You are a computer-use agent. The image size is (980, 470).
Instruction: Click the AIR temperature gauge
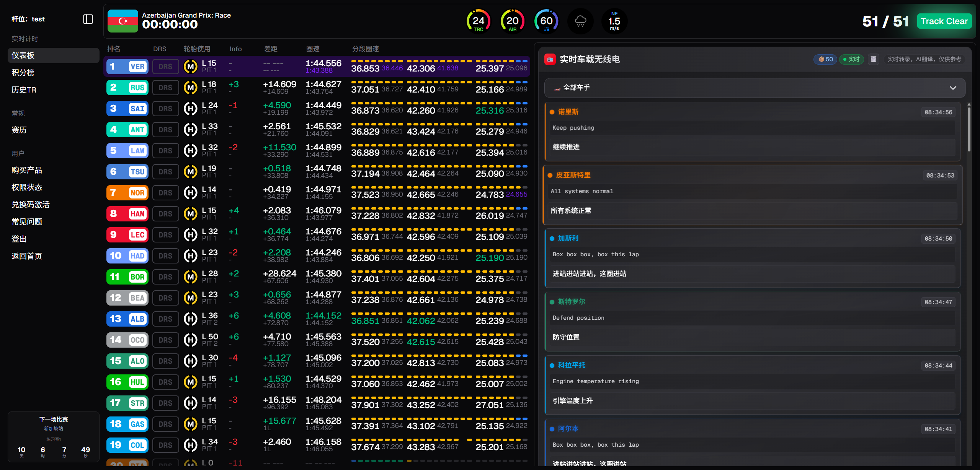512,21
